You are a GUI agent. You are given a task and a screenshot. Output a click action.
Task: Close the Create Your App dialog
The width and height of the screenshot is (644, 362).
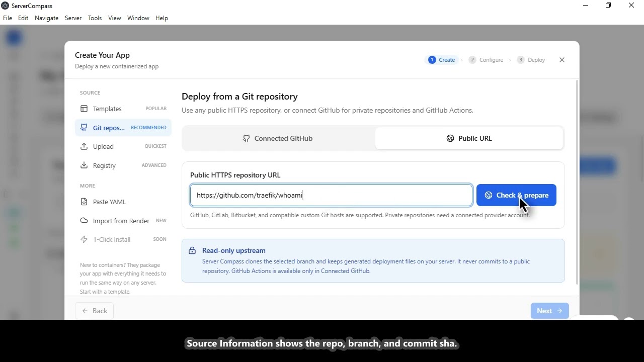click(562, 60)
